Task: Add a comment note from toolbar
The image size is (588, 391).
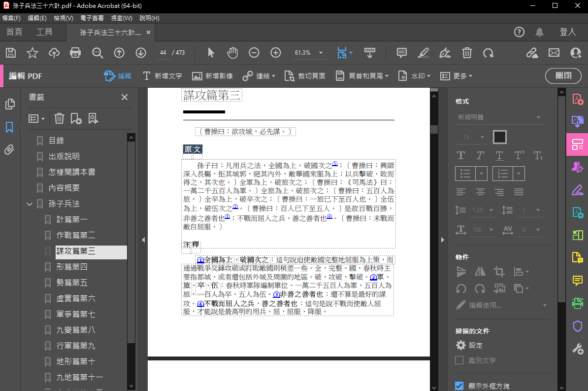Action: [402, 53]
